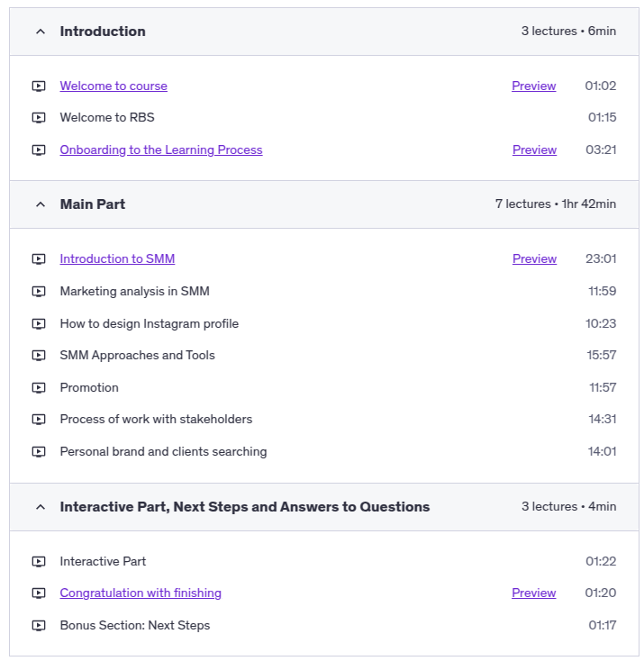This screenshot has width=644, height=661.
Task: Click video icon beside How to design Instagram profile
Action: 39,324
